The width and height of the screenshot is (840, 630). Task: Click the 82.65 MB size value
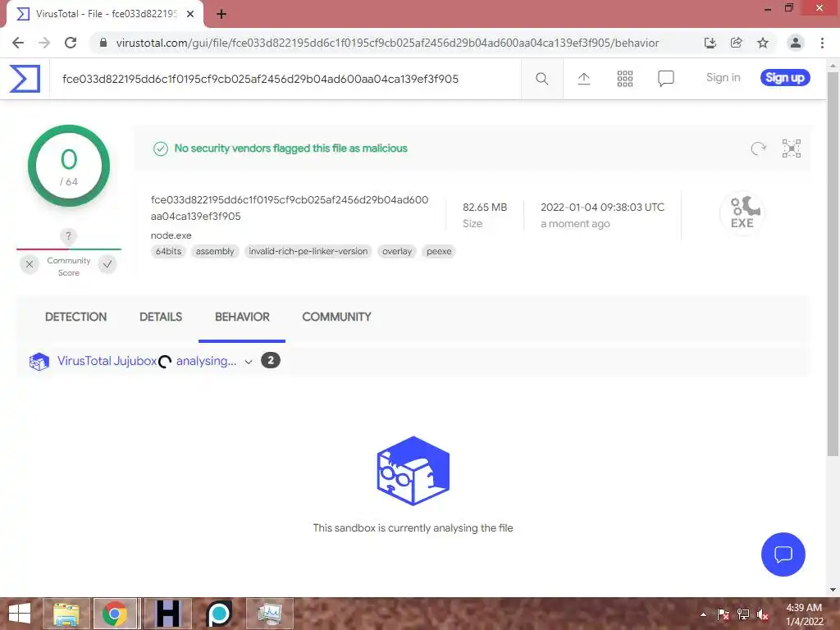[x=485, y=208]
